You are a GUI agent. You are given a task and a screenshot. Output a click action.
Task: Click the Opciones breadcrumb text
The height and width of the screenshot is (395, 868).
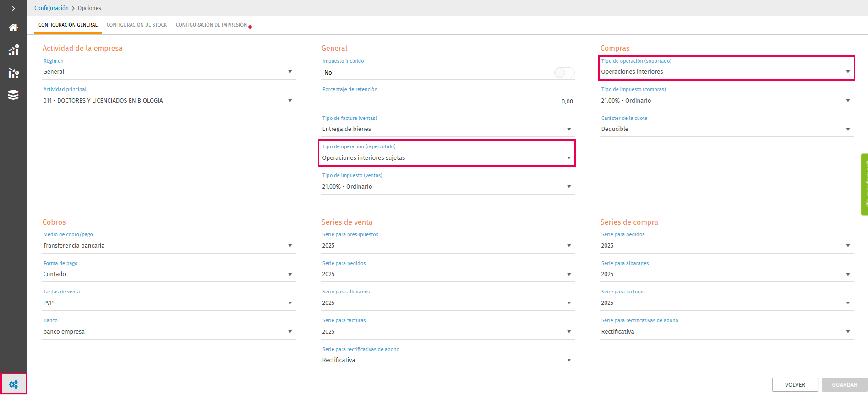89,8
